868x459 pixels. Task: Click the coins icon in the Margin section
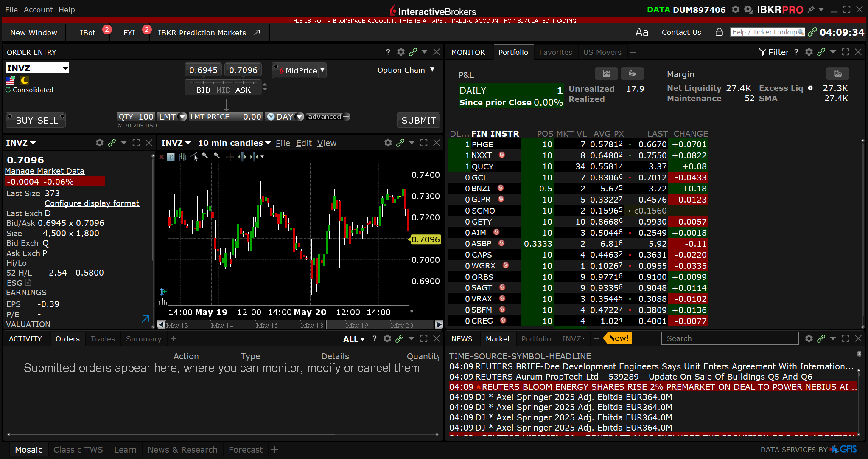838,74
